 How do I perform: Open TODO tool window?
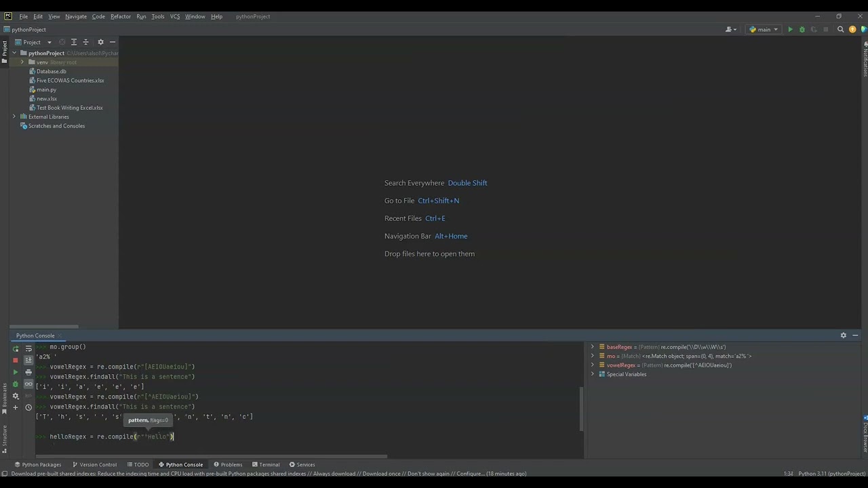pos(138,464)
